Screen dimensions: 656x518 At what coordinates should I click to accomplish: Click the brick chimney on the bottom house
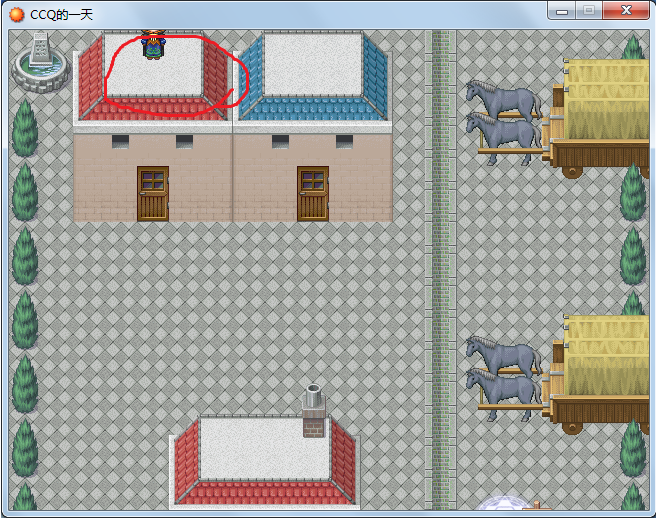point(314,411)
